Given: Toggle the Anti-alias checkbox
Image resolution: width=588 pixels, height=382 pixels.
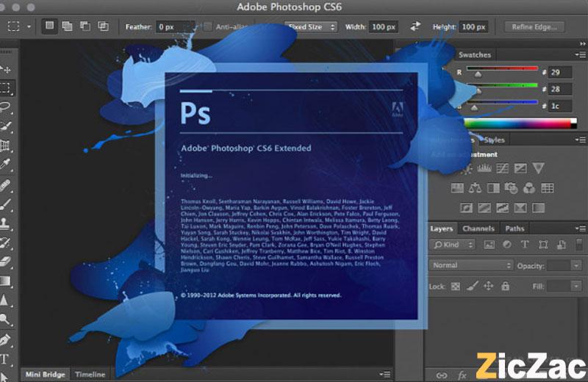Looking at the screenshot, I should [208, 26].
